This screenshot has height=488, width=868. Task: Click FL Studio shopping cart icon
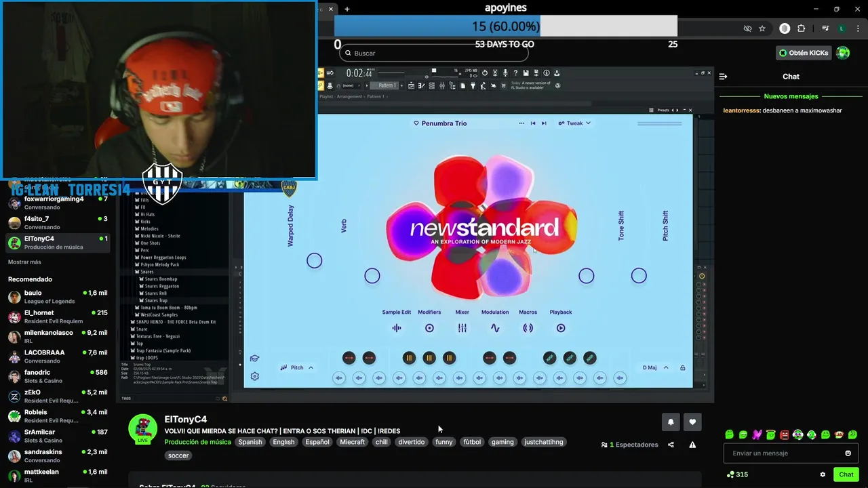tap(503, 85)
